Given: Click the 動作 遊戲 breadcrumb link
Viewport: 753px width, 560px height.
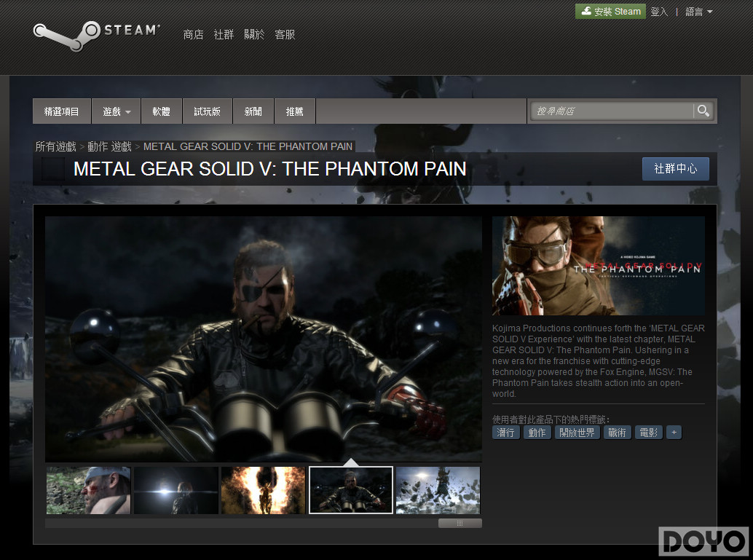Looking at the screenshot, I should [x=109, y=146].
